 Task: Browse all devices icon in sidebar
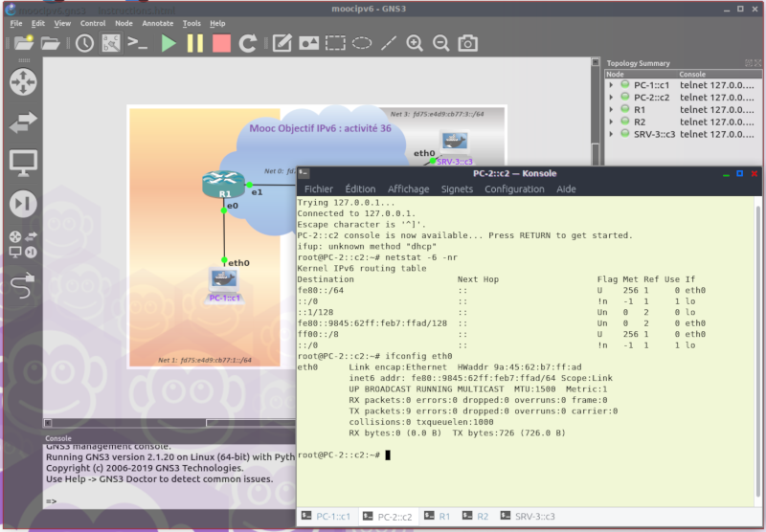[23, 245]
